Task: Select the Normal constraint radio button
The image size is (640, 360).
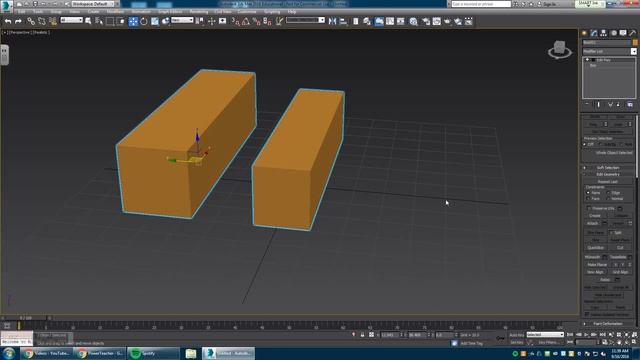Action: pos(609,199)
